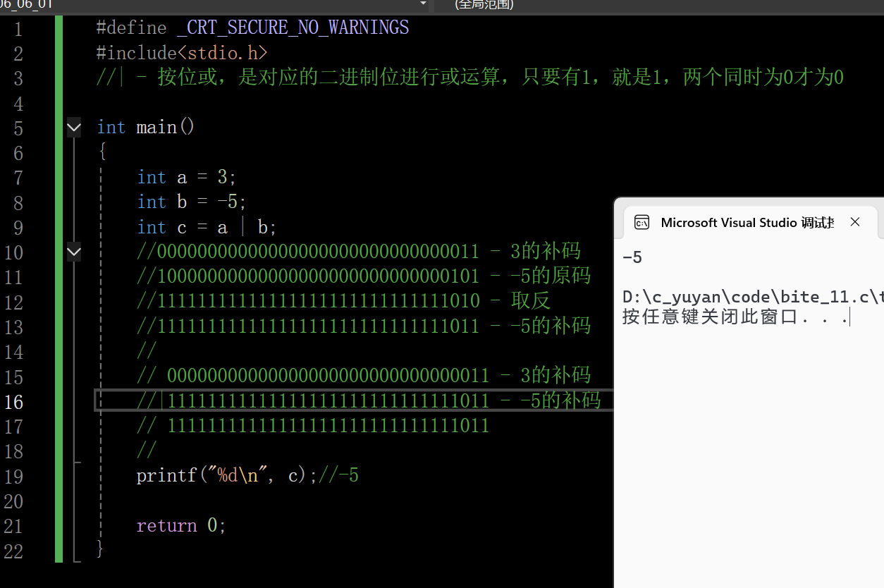Screen dimensions: 884x588
Task: Click the 按任意键关闭此窗口 message in console
Action: [735, 317]
